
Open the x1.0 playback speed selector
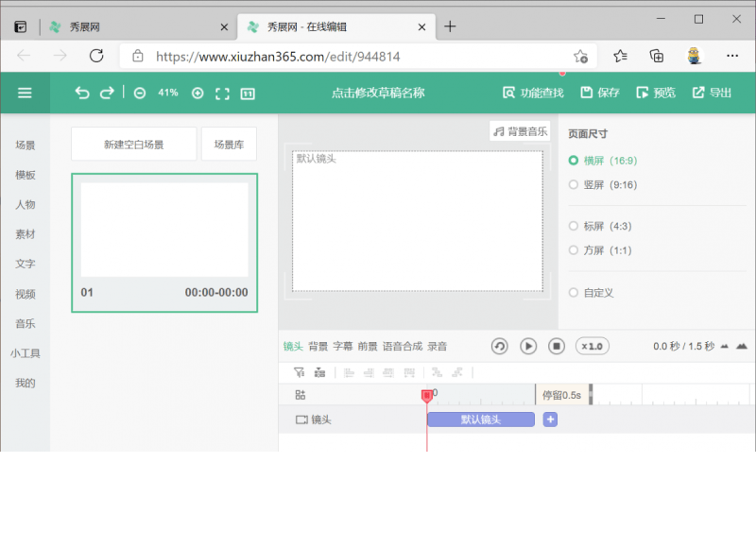[592, 346]
